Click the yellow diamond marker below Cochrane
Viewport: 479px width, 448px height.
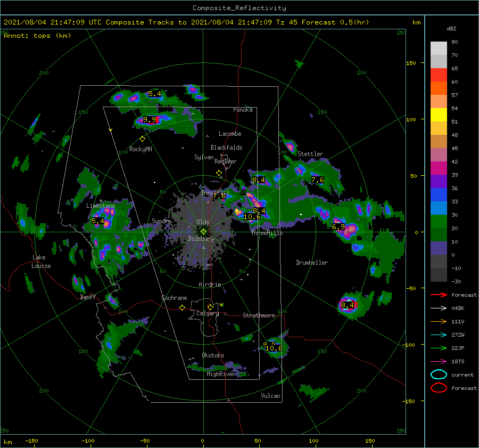[x=183, y=307]
